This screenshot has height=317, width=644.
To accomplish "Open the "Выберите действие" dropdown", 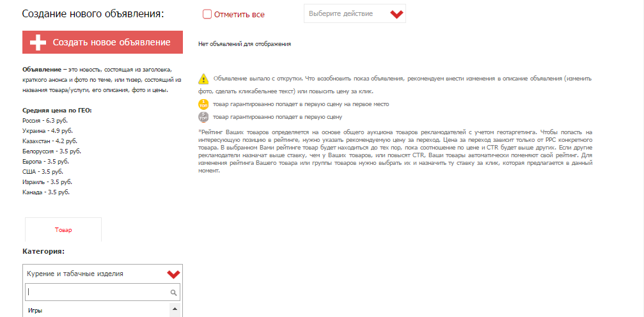I will [355, 13].
